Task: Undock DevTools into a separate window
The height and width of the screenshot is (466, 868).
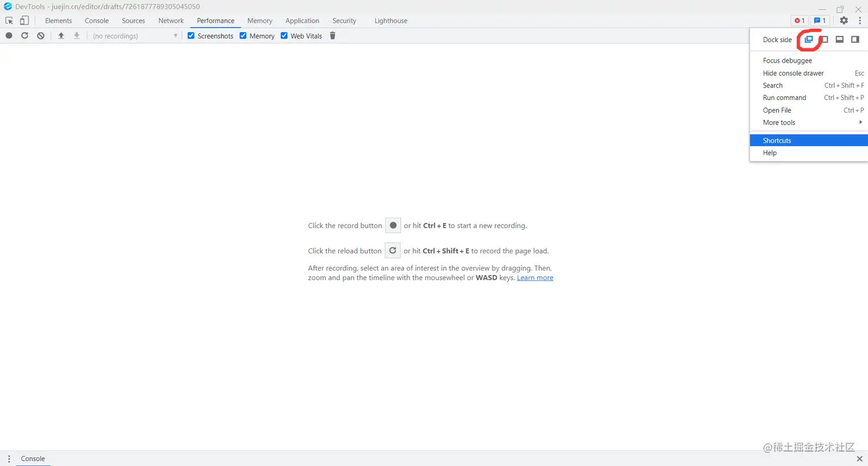Action: click(809, 40)
